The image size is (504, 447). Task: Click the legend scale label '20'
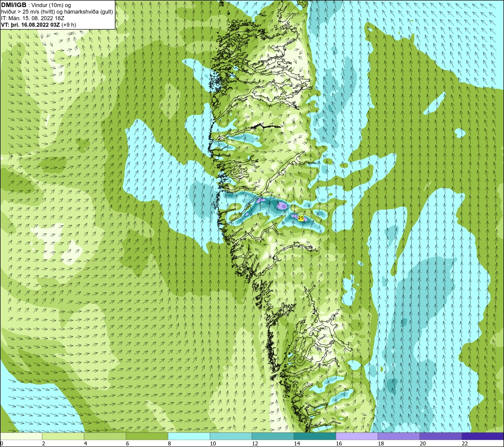[x=423, y=443]
